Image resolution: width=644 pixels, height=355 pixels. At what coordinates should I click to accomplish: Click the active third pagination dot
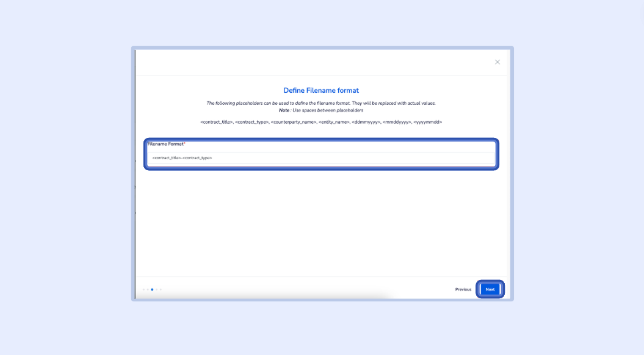(152, 289)
